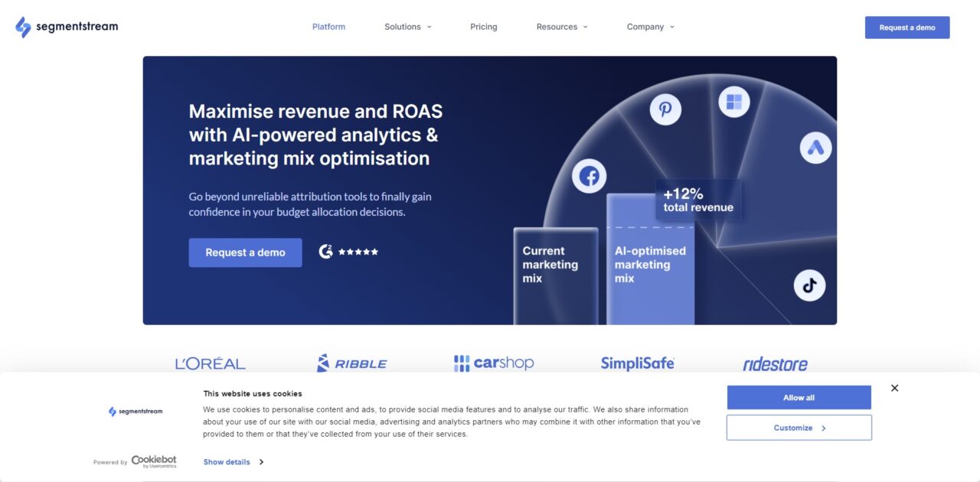The height and width of the screenshot is (482, 980).
Task: Click the Google Ads icon in chart
Action: point(815,148)
